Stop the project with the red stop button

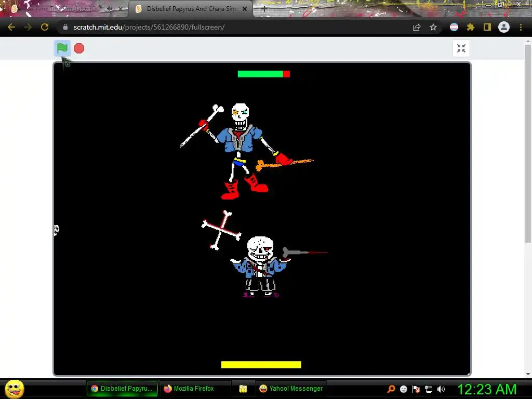click(x=79, y=48)
